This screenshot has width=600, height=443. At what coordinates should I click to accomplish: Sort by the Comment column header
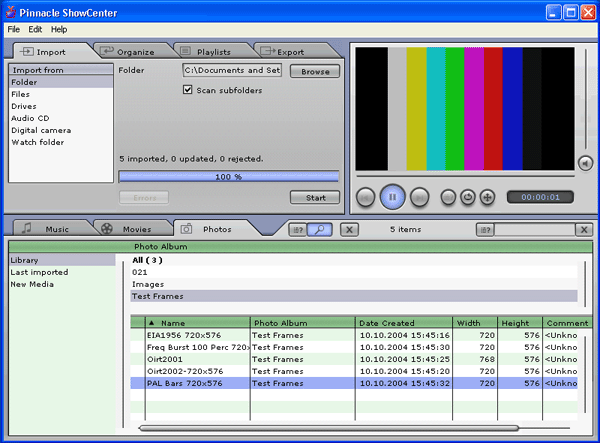(x=567, y=323)
